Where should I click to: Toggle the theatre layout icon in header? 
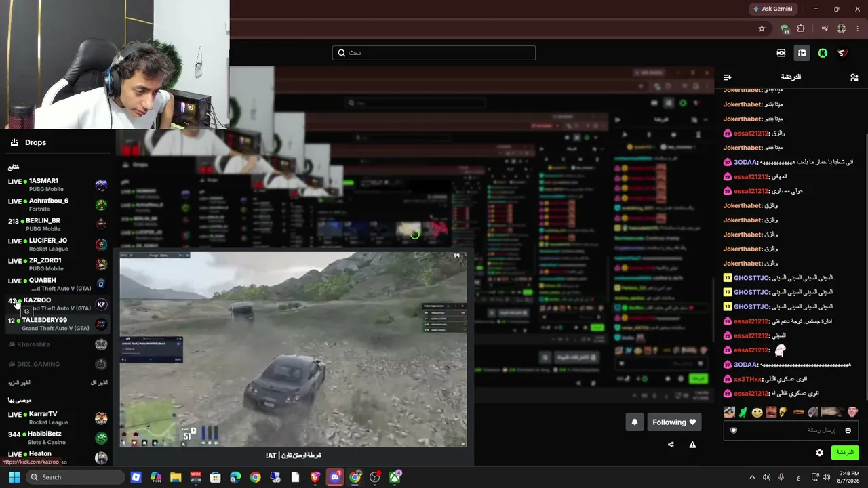(x=802, y=53)
